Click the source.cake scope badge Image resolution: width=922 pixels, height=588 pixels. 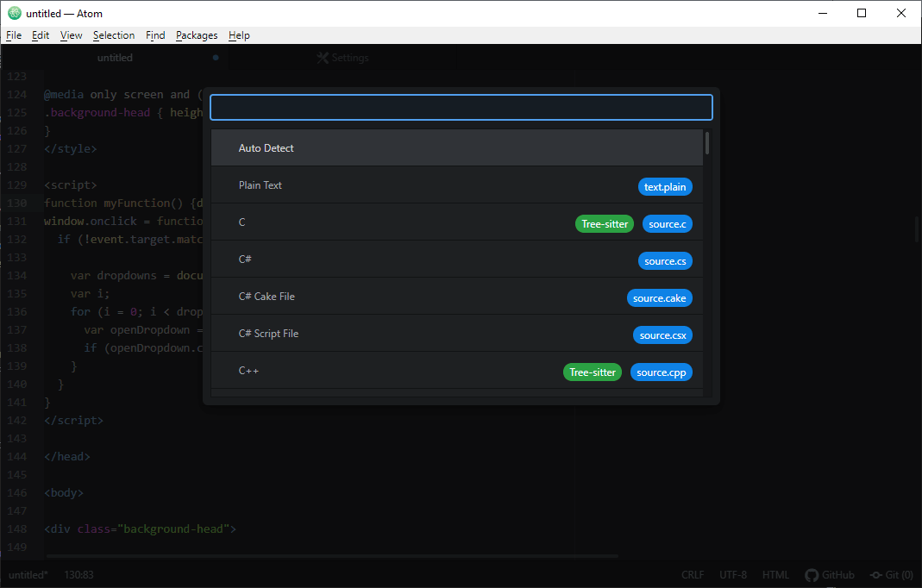pos(660,298)
